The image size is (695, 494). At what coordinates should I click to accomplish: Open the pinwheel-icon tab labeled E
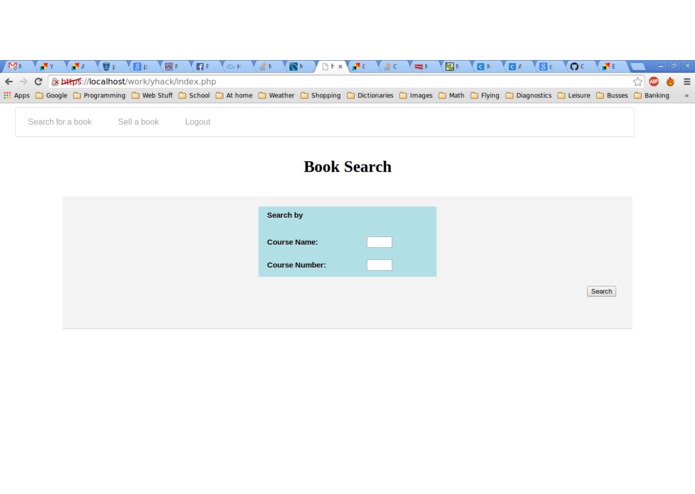click(x=609, y=66)
